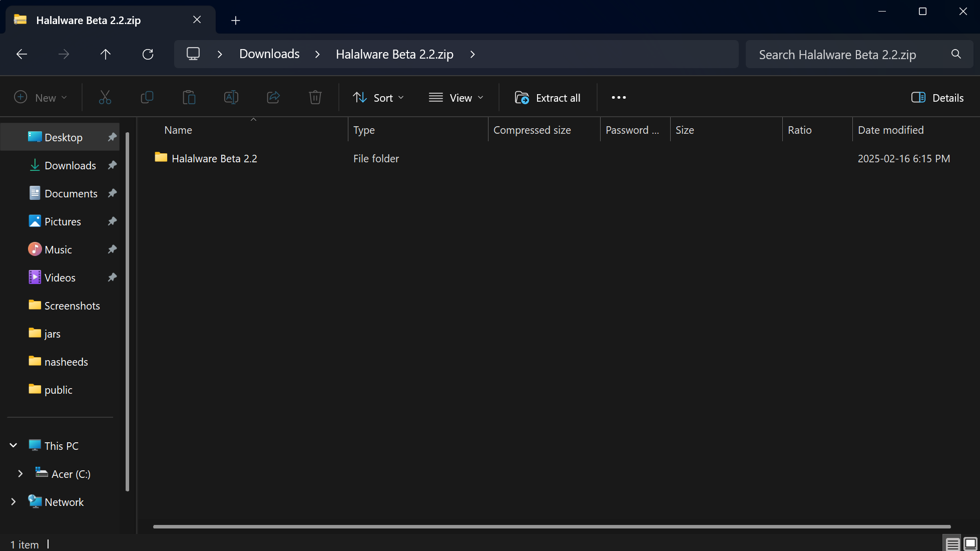Image resolution: width=980 pixels, height=551 pixels.
Task: Open Videos in the sidebar
Action: tap(60, 278)
